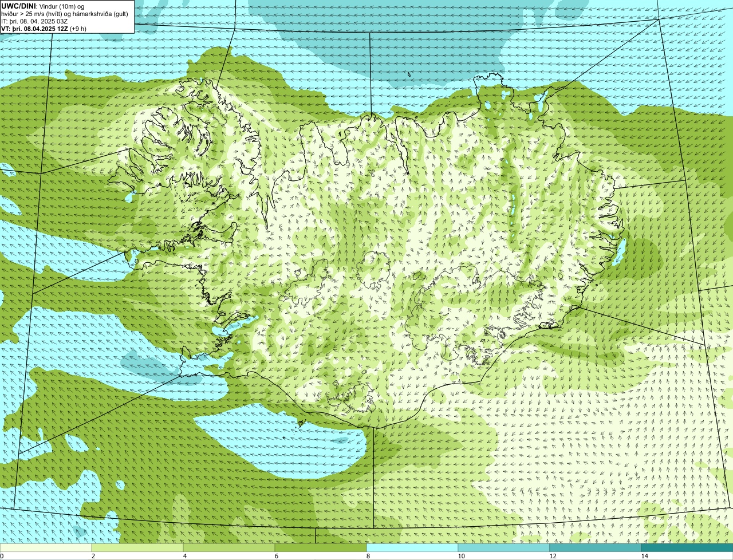
Task: Click the legend tick label '10'
Action: click(x=461, y=556)
